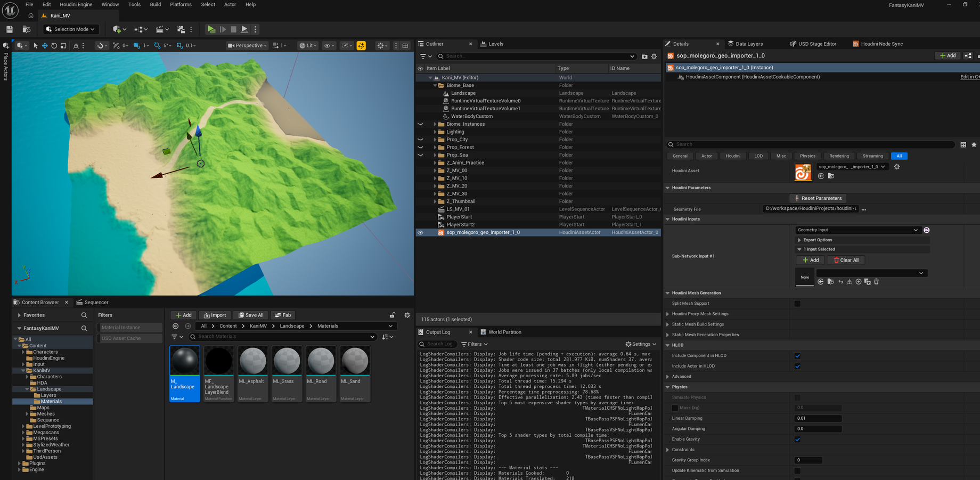Toggle visibility of sop_molegoro_geo_importer_1_0 actor
The image size is (980, 480).
pyautogui.click(x=420, y=233)
